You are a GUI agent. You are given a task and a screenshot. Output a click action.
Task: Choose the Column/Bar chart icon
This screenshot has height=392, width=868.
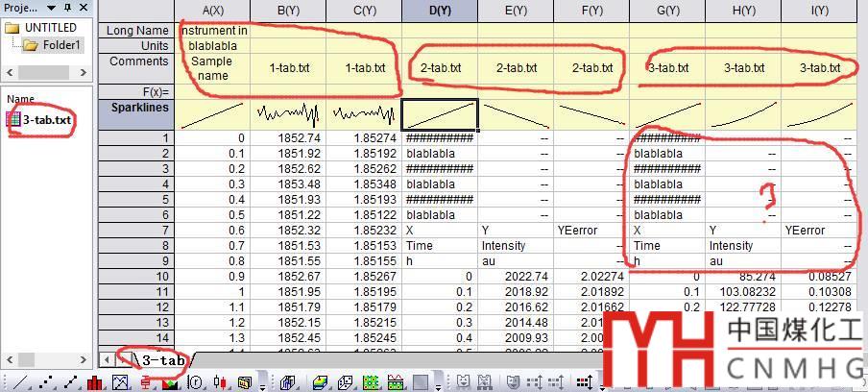pyautogui.click(x=94, y=382)
